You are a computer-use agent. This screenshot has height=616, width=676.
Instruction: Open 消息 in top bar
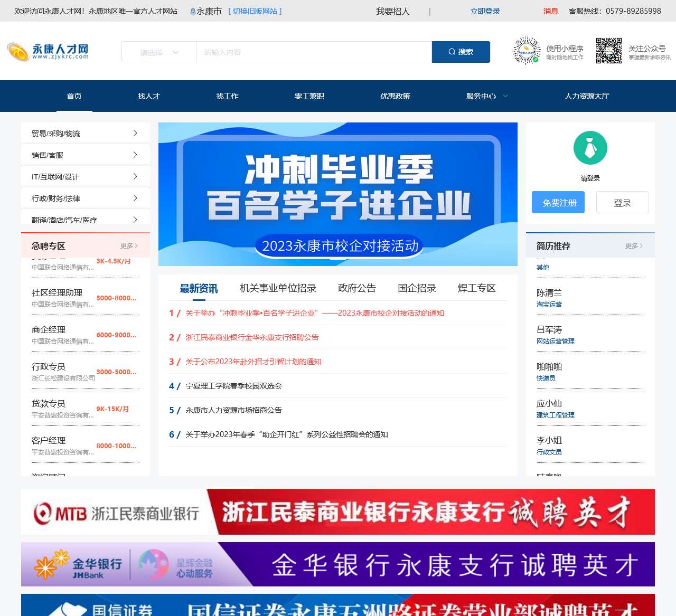tap(551, 11)
